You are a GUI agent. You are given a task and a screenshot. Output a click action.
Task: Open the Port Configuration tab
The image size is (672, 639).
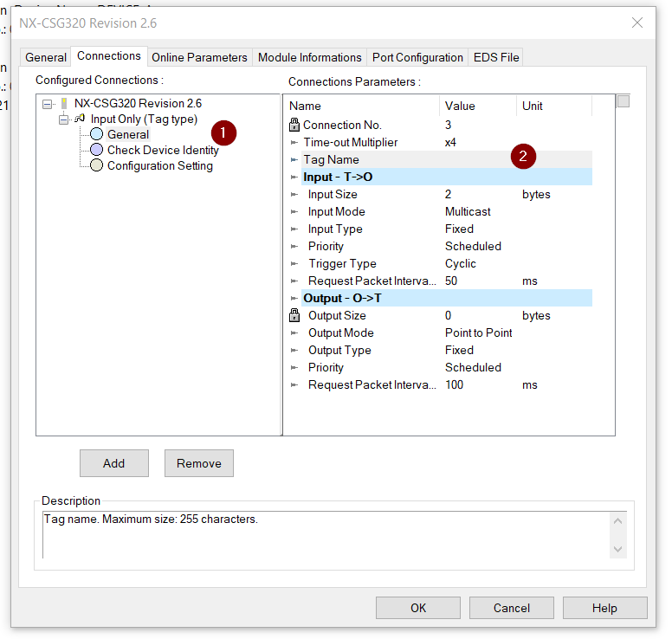417,57
